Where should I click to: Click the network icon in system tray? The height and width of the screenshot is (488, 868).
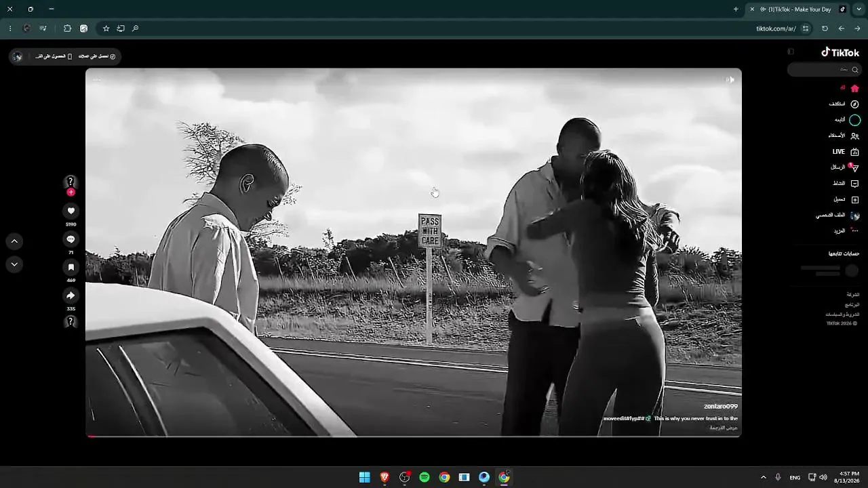812,477
